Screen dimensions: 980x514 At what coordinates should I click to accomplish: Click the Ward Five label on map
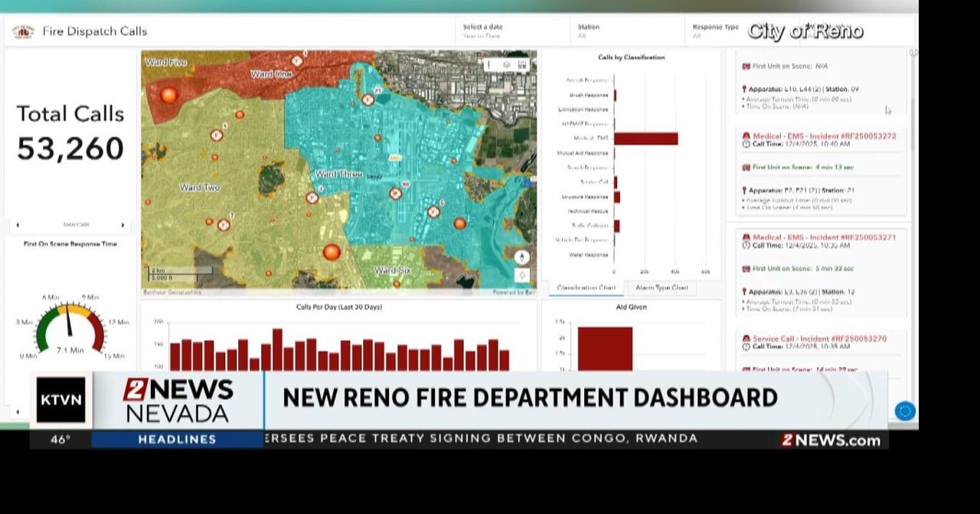point(166,62)
